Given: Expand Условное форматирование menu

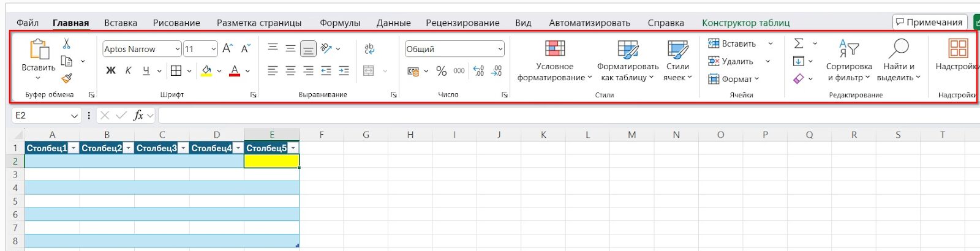Looking at the screenshot, I should (555, 61).
